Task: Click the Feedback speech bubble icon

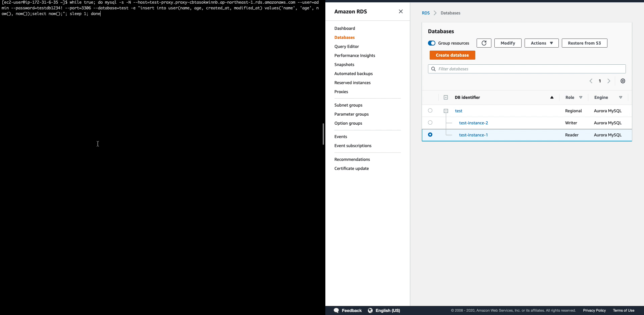Action: 336,310
